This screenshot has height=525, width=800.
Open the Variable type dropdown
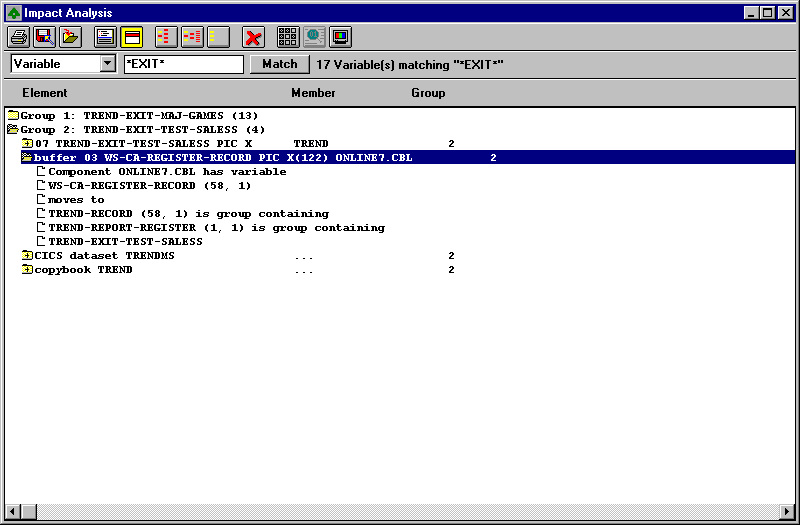108,64
